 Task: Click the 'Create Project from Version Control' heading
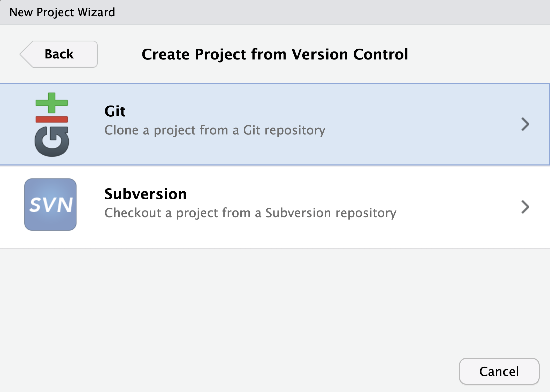pyautogui.click(x=275, y=54)
